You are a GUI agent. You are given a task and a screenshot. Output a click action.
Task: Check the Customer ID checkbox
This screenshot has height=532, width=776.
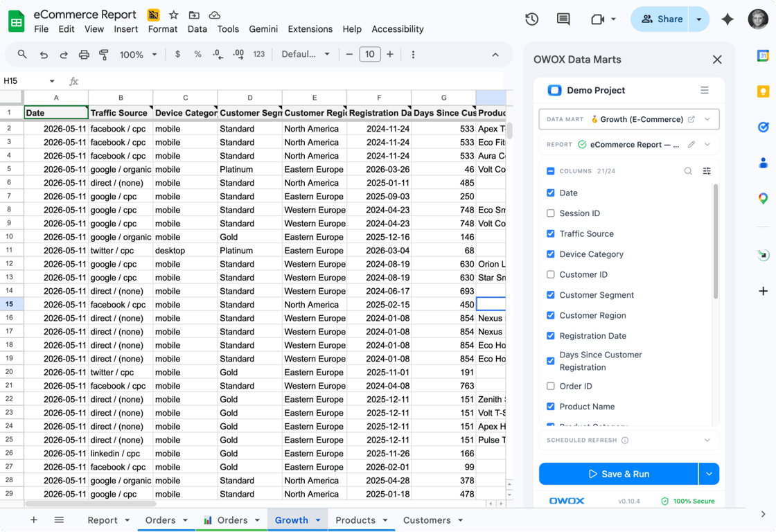[x=550, y=274]
